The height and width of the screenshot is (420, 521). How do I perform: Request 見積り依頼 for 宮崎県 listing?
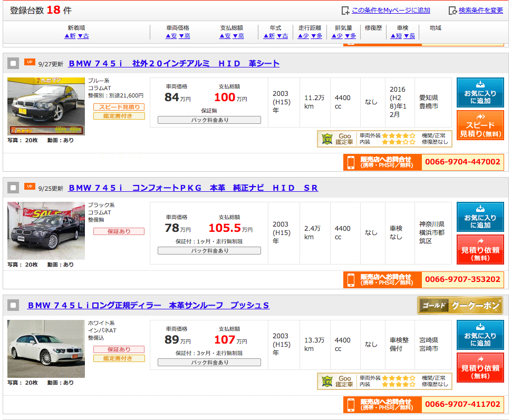[480, 367]
